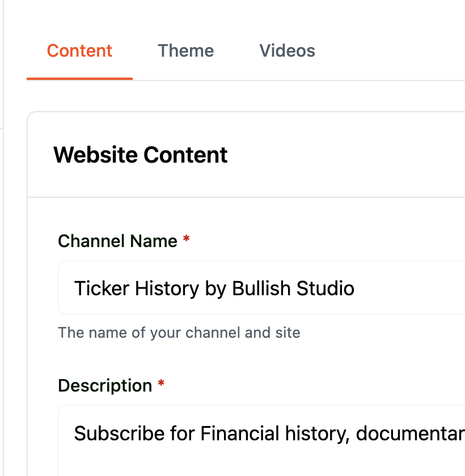Image resolution: width=465 pixels, height=476 pixels.
Task: Click the Website Content heading
Action: pyautogui.click(x=140, y=155)
